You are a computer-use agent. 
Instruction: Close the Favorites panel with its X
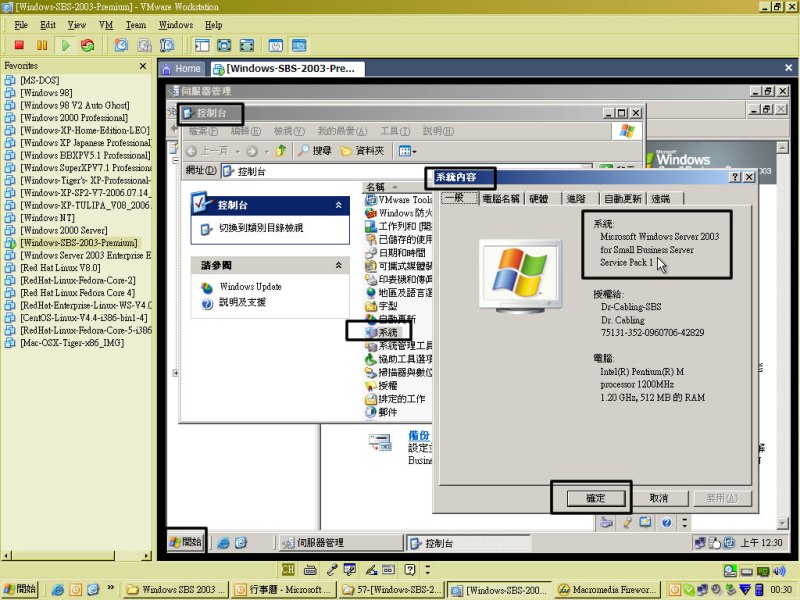click(x=143, y=66)
